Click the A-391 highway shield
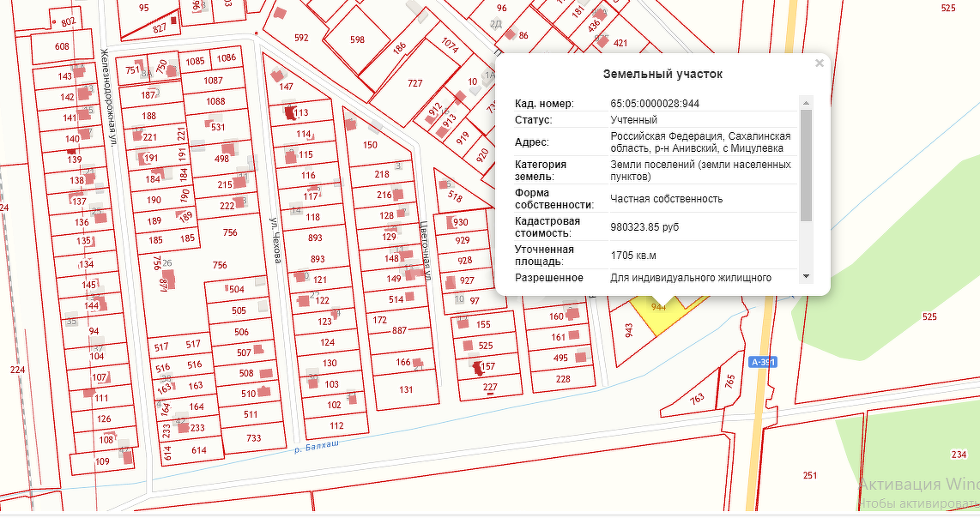980x518 pixels. tap(761, 362)
